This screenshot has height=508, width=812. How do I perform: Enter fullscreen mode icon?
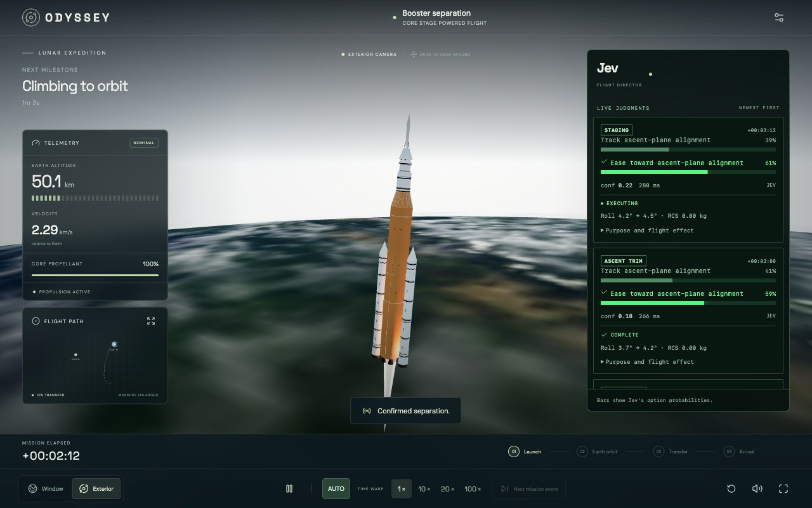[x=783, y=488]
